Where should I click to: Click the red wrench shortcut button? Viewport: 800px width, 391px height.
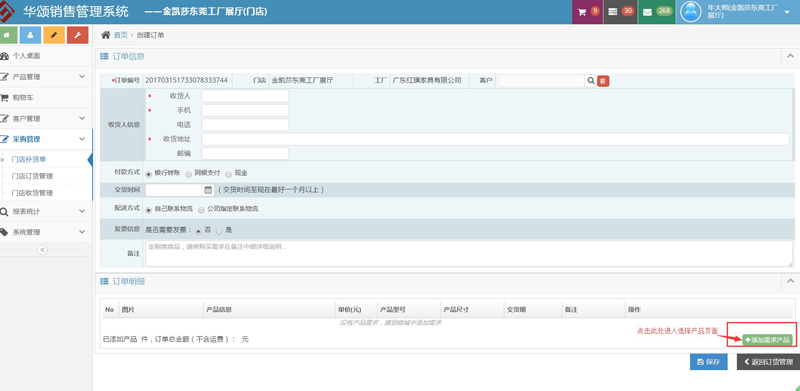[x=78, y=35]
